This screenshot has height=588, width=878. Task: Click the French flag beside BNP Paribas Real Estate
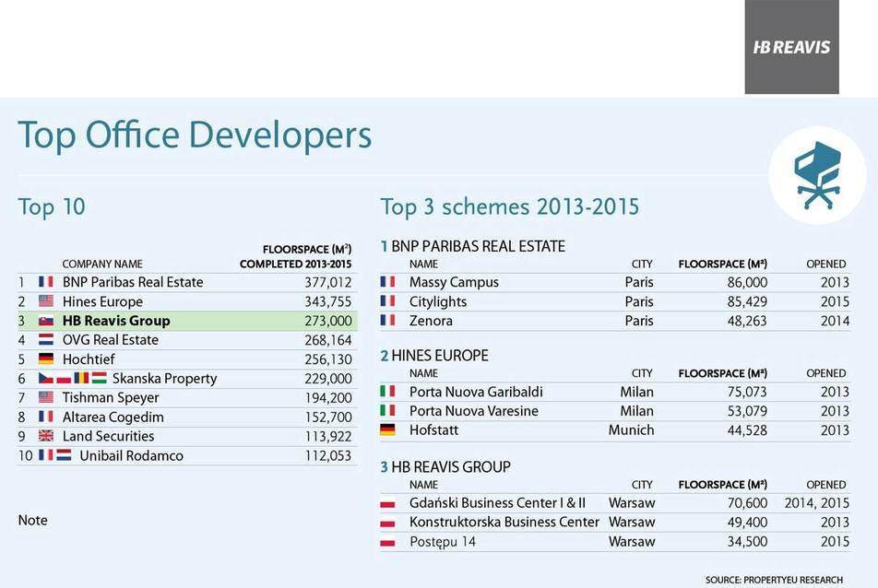(46, 281)
